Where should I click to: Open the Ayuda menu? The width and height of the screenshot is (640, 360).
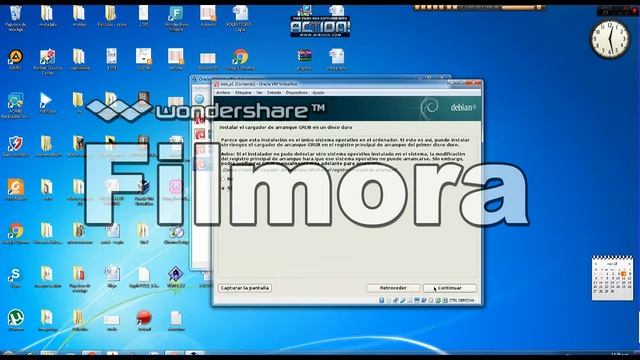click(318, 93)
